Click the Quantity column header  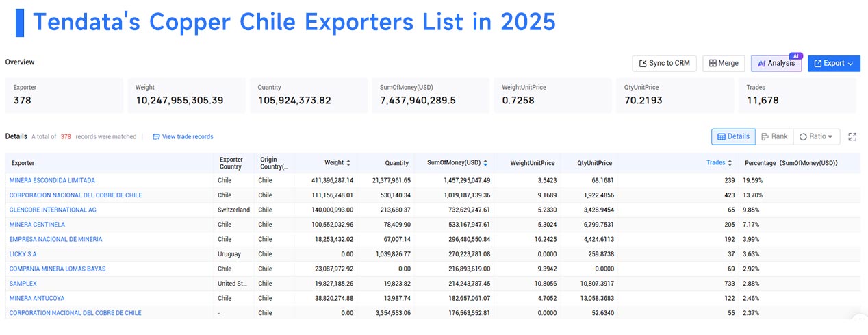tap(396, 163)
